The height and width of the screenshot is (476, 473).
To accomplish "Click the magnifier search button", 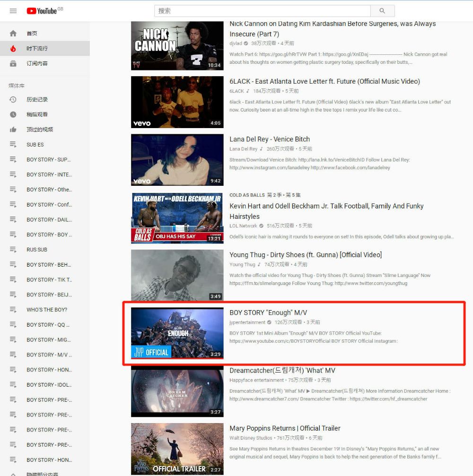I will coord(383,11).
